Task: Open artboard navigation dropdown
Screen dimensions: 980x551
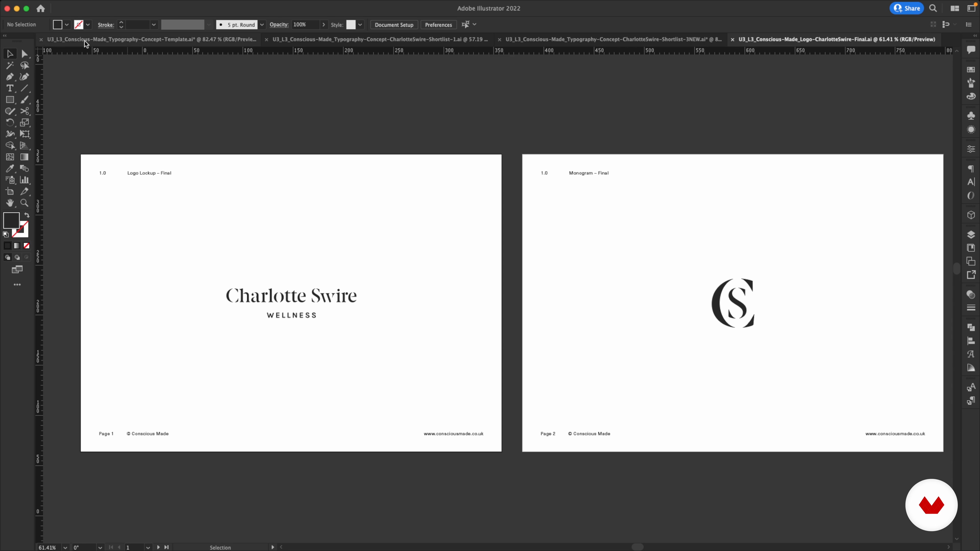Action: [x=148, y=548]
